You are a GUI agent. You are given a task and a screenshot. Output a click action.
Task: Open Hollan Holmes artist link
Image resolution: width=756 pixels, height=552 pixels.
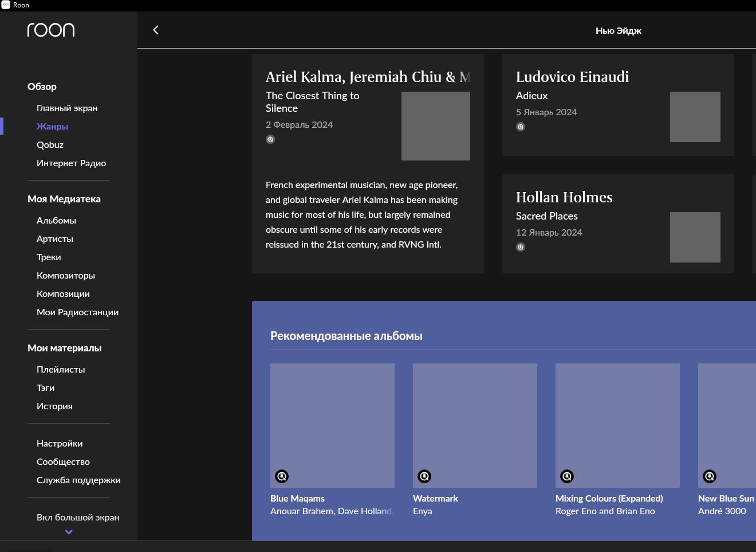point(564,197)
